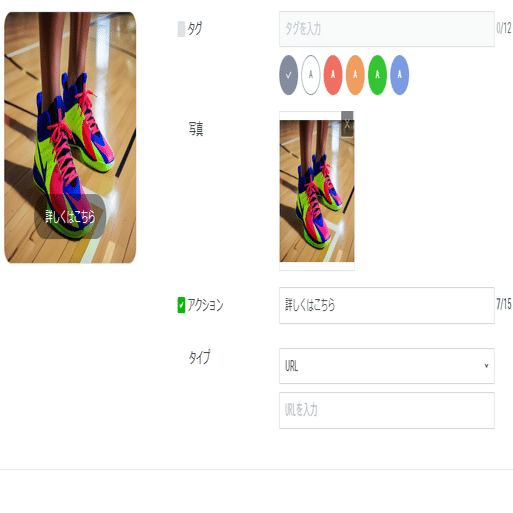Click the large sneaker preview image
Viewport: 513px width, 513px height.
point(70,137)
